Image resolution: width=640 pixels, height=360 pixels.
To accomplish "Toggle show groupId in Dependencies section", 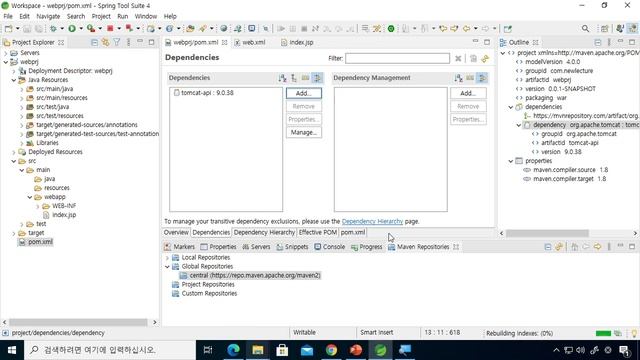I will pos(305,78).
